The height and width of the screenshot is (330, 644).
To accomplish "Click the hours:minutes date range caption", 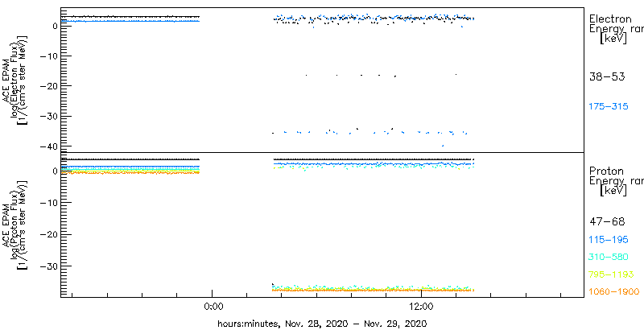I will click(322, 324).
